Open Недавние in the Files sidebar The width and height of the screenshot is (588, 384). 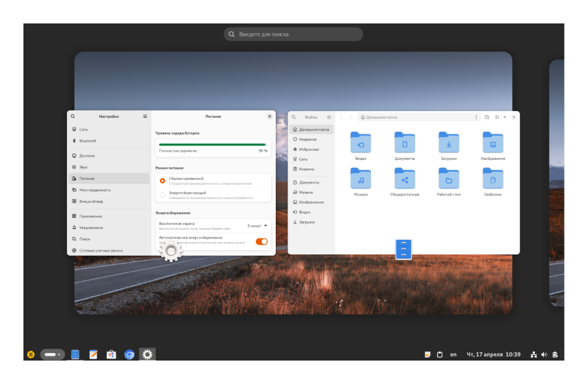tap(312, 139)
